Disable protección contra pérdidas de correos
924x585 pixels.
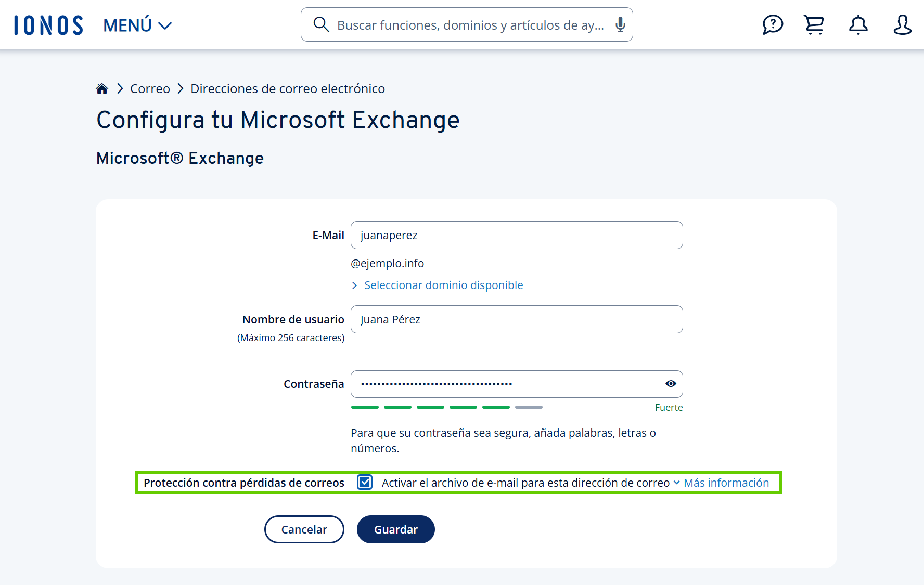(365, 483)
